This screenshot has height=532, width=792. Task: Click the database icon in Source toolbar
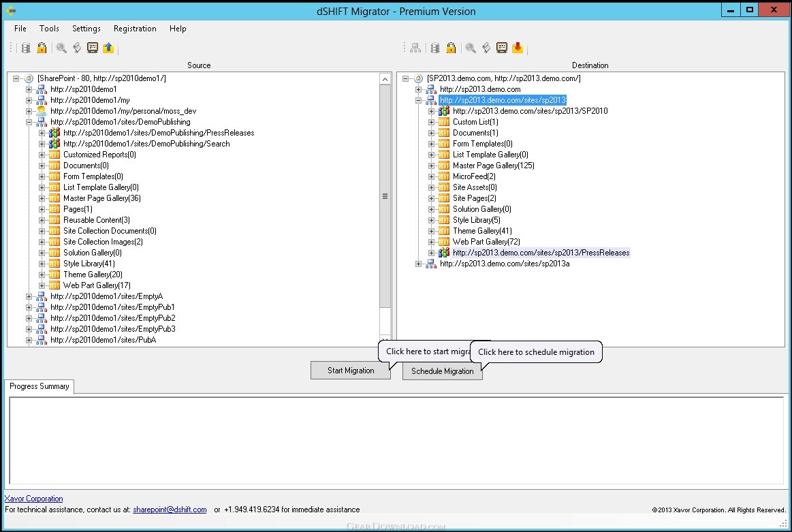pos(26,48)
